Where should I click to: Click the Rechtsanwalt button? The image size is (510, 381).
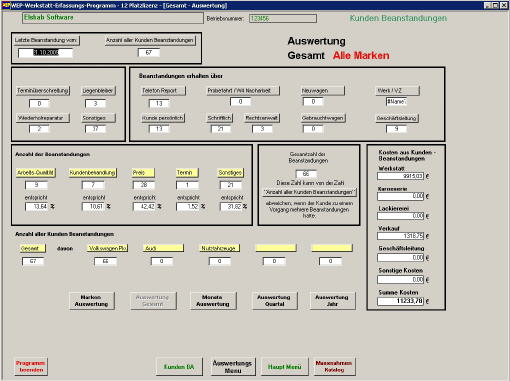[262, 118]
